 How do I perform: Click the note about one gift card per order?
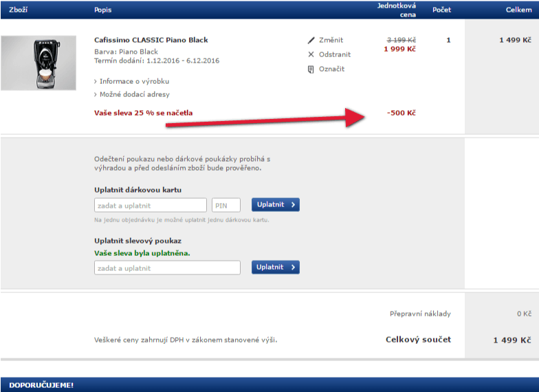coord(181,220)
